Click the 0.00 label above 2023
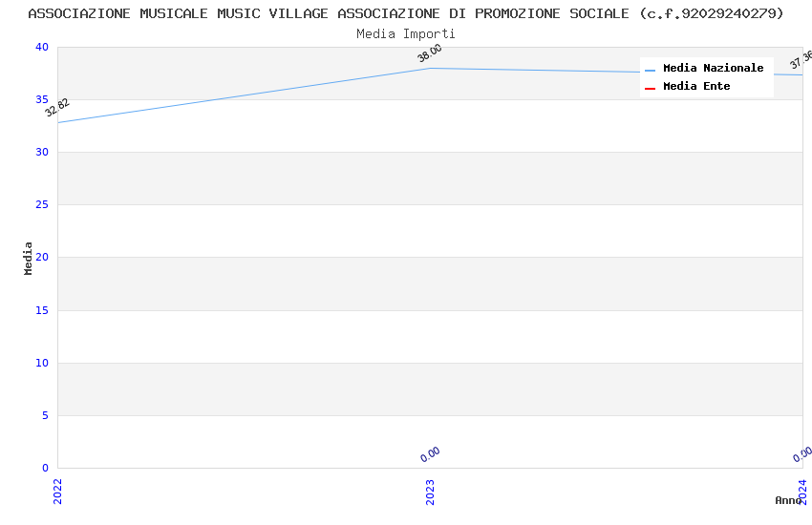812x525 pixels. point(430,454)
